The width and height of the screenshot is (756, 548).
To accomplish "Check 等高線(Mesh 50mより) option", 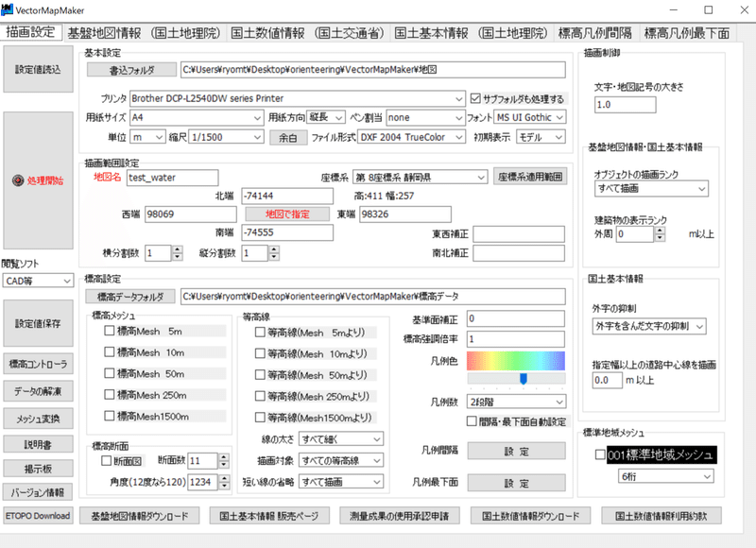I will click(260, 374).
